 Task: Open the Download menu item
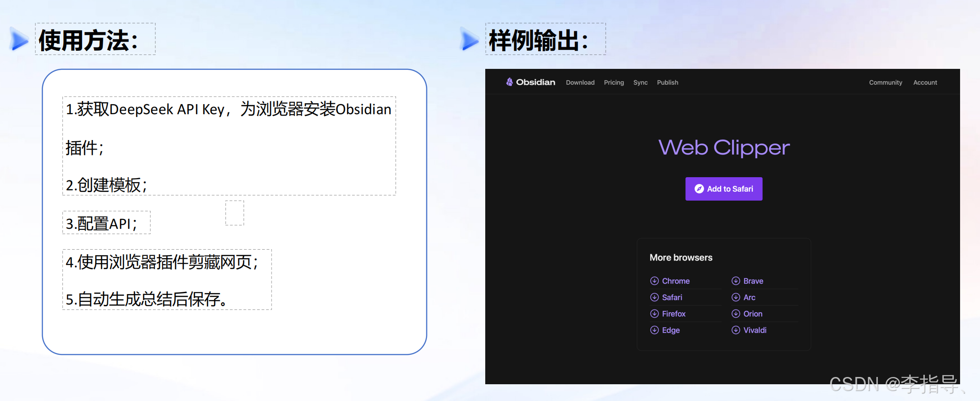[580, 82]
